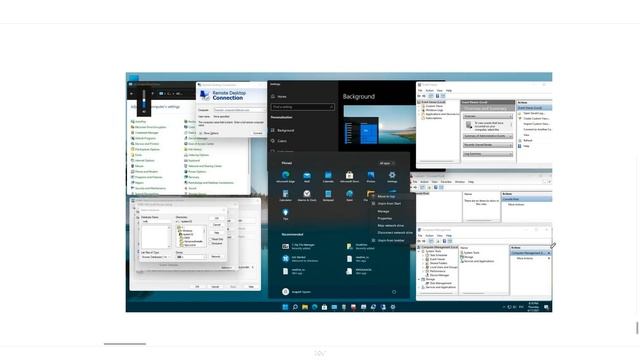The image size is (640, 360).
Task: Choose Unpin from taskbar in context menu
Action: 391,240
